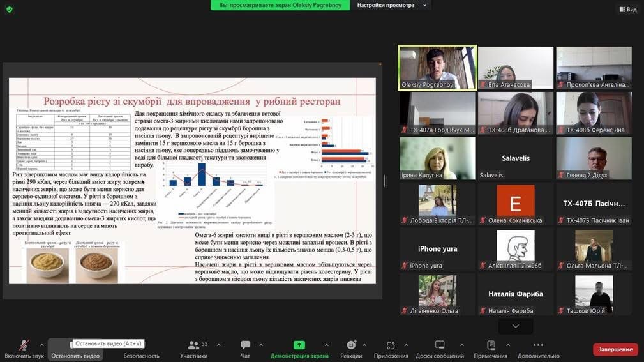Image resolution: width=644 pixels, height=362 pixels.
Task: Expand whiteboards options arrow
Action: (x=462, y=345)
